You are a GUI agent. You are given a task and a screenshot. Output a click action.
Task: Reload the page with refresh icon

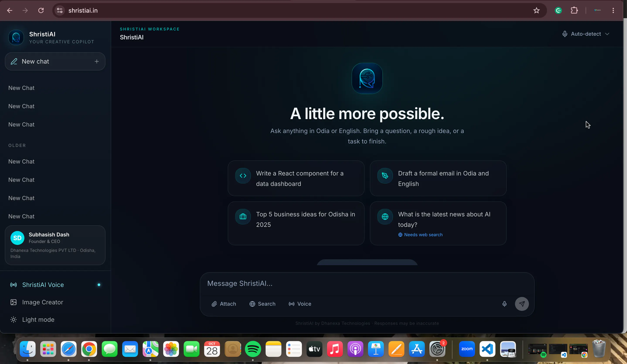point(41,10)
